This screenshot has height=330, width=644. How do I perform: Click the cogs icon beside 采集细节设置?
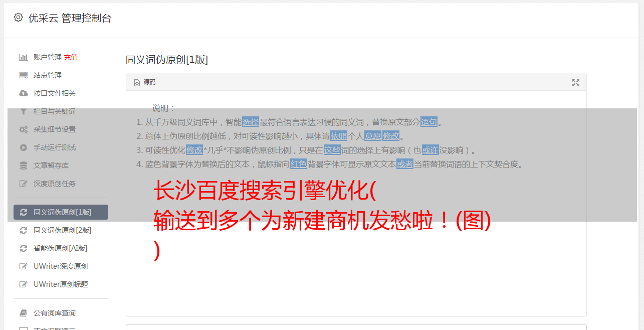coord(23,129)
